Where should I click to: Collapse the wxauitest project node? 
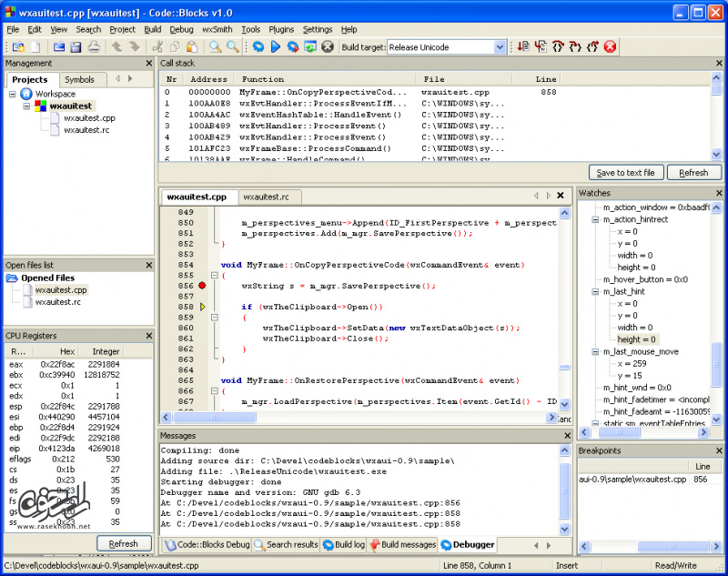27,106
